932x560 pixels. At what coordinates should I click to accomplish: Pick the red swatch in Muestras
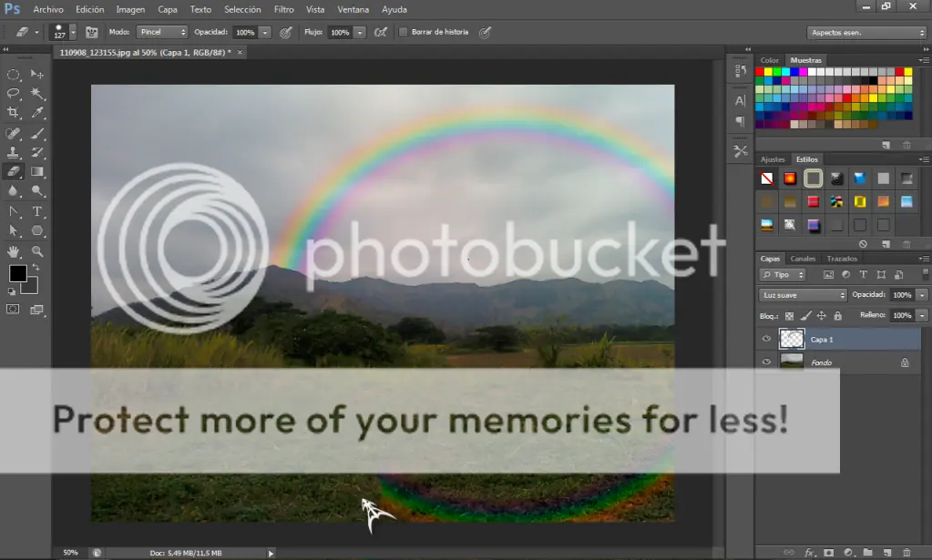pos(760,72)
